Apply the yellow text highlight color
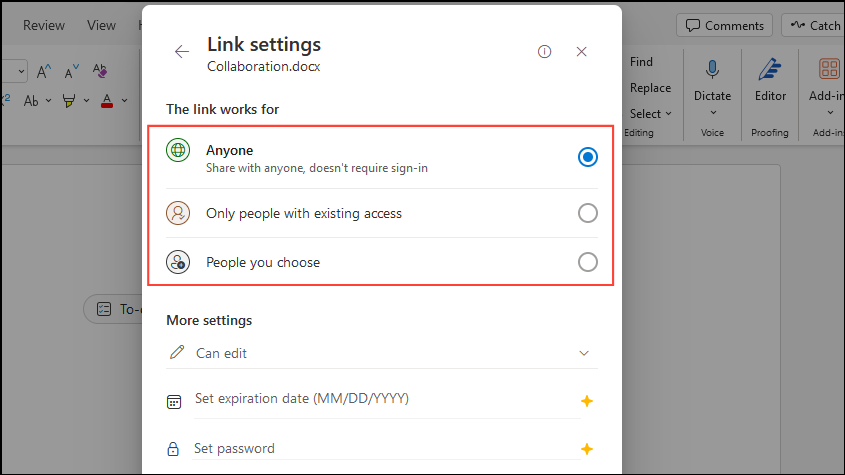 coord(68,100)
